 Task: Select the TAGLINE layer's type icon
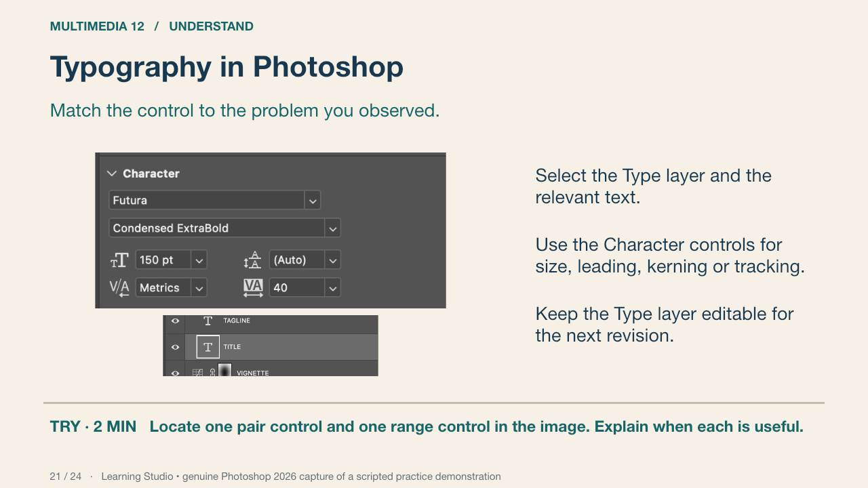pyautogui.click(x=208, y=321)
